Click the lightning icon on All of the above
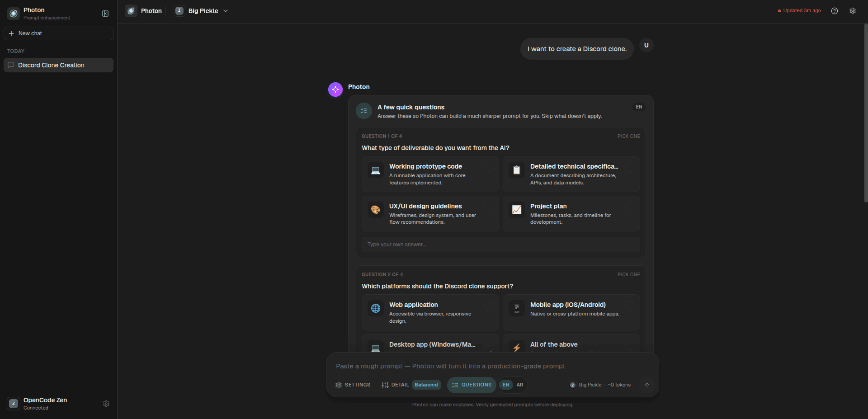The height and width of the screenshot is (419, 868). pyautogui.click(x=517, y=348)
